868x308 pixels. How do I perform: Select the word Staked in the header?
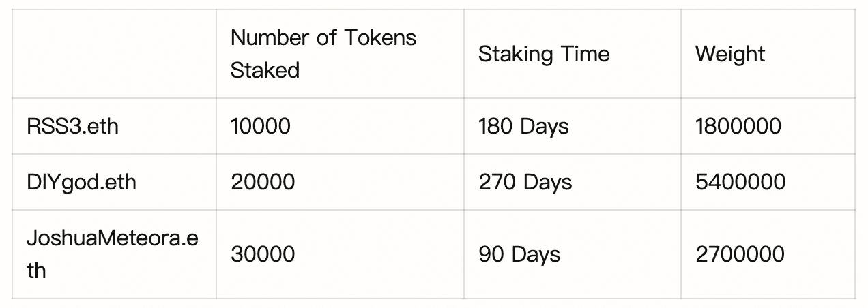pyautogui.click(x=265, y=70)
